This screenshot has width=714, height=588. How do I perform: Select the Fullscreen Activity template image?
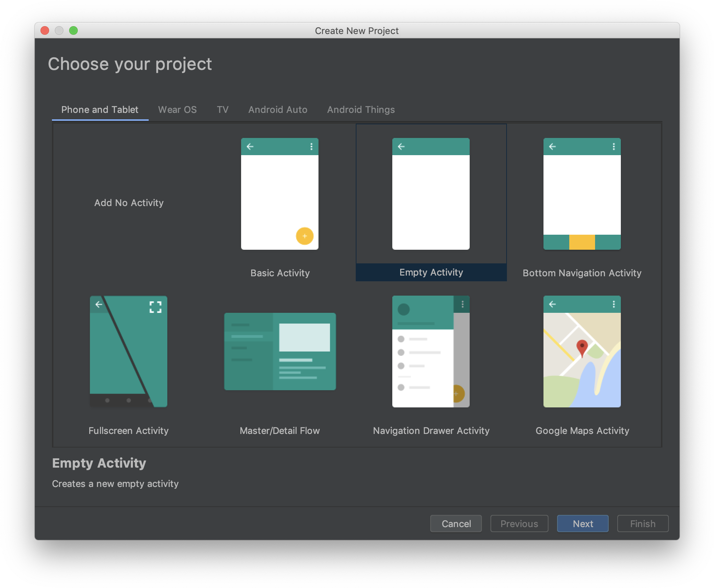[x=128, y=351]
